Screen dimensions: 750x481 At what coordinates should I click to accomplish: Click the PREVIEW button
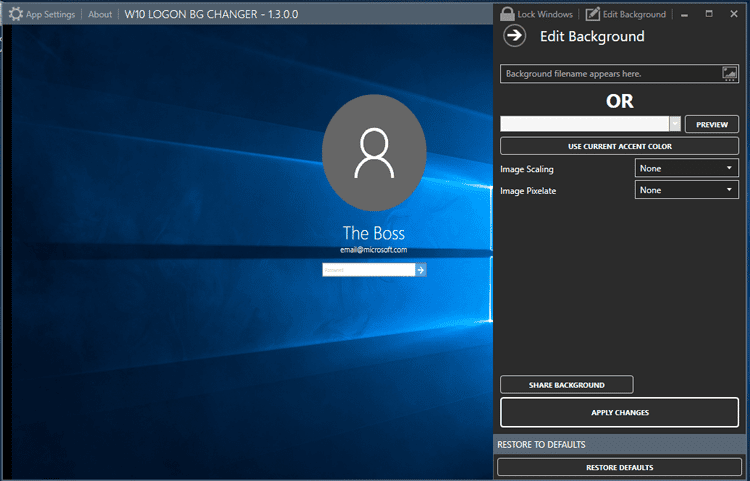[x=712, y=124]
